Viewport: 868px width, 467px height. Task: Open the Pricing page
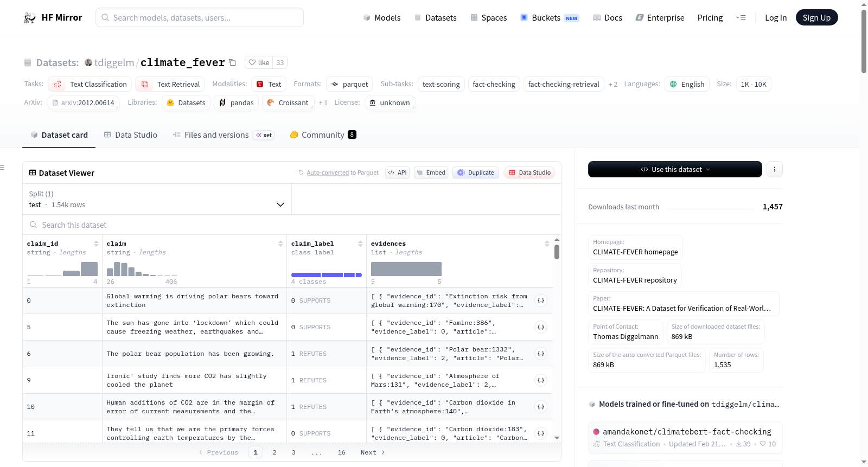point(710,18)
